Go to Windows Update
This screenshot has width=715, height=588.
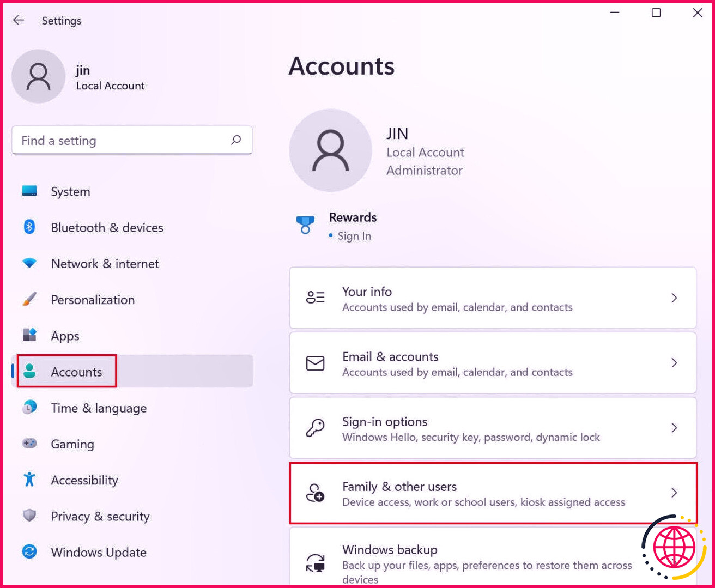pos(132,552)
